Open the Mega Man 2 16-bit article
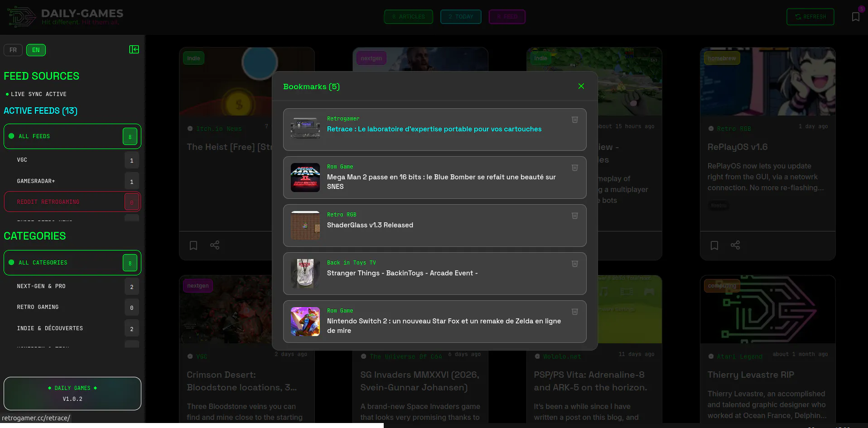The width and height of the screenshot is (868, 428). pyautogui.click(x=441, y=182)
